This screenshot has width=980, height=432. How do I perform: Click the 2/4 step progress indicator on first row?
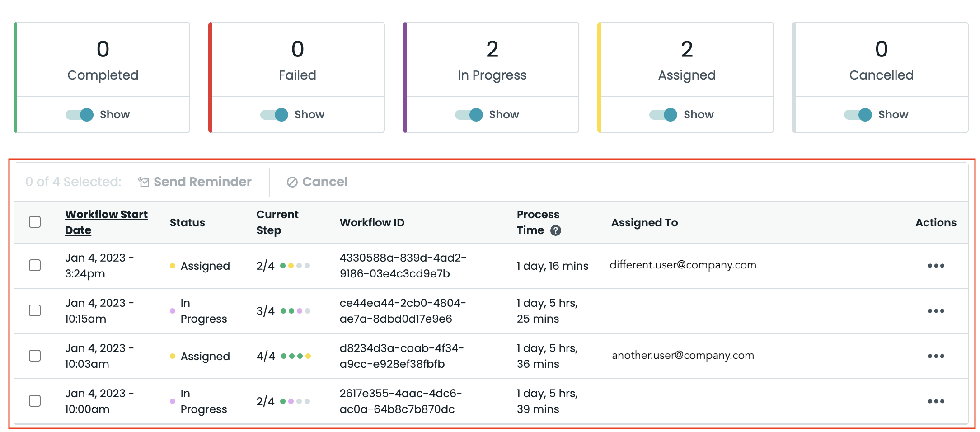(282, 266)
